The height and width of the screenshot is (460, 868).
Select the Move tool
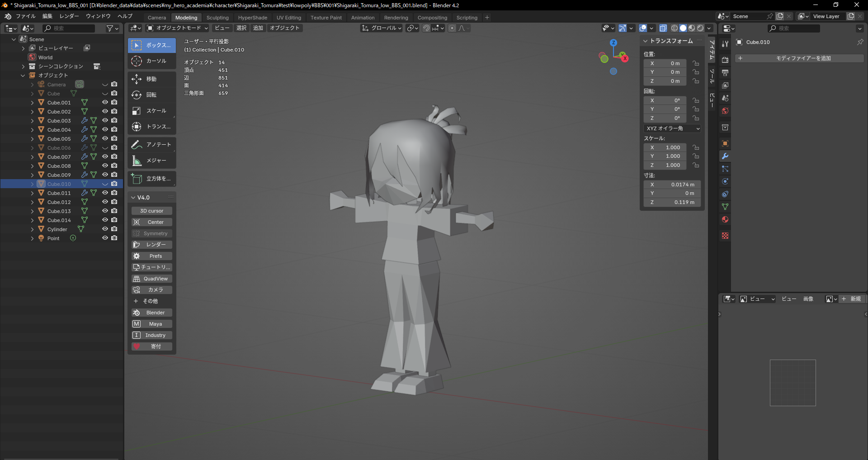pos(152,79)
